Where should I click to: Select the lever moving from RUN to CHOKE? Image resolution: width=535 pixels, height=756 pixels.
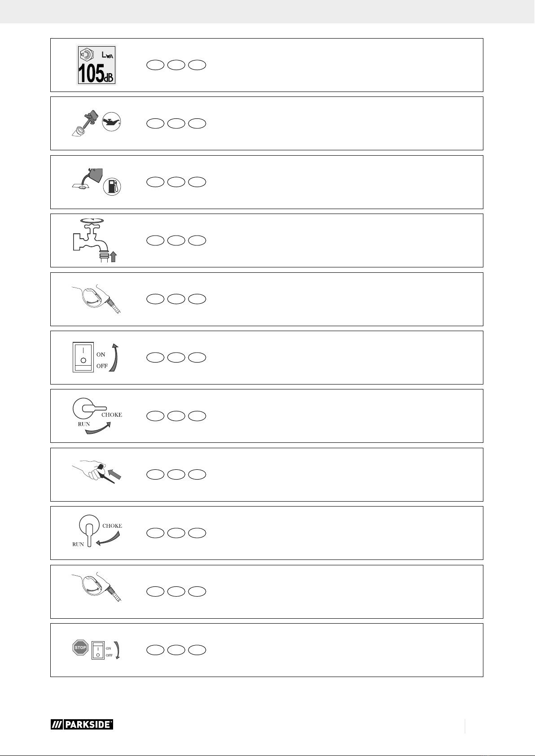(97, 416)
